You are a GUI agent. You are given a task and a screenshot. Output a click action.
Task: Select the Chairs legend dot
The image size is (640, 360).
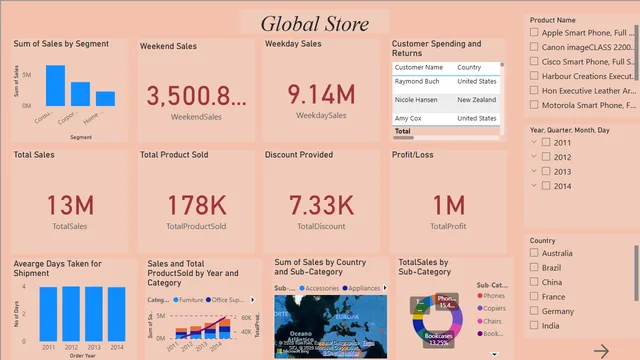click(480, 321)
